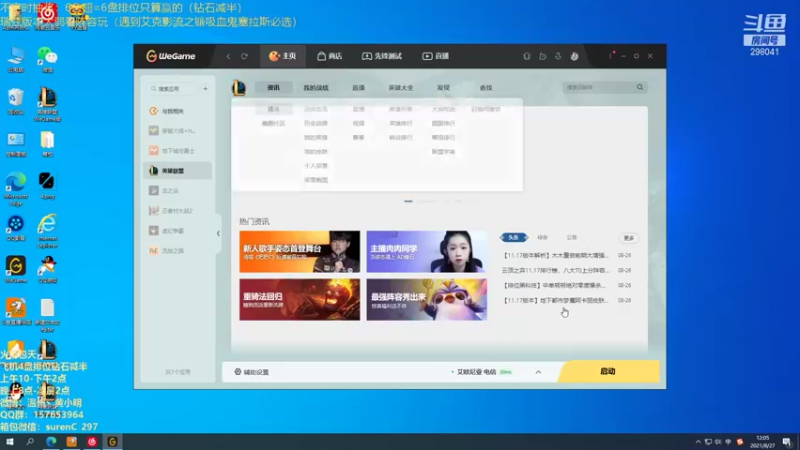
Task: Open the 最强阵容秀出来 news thumbnail
Action: coord(427,299)
